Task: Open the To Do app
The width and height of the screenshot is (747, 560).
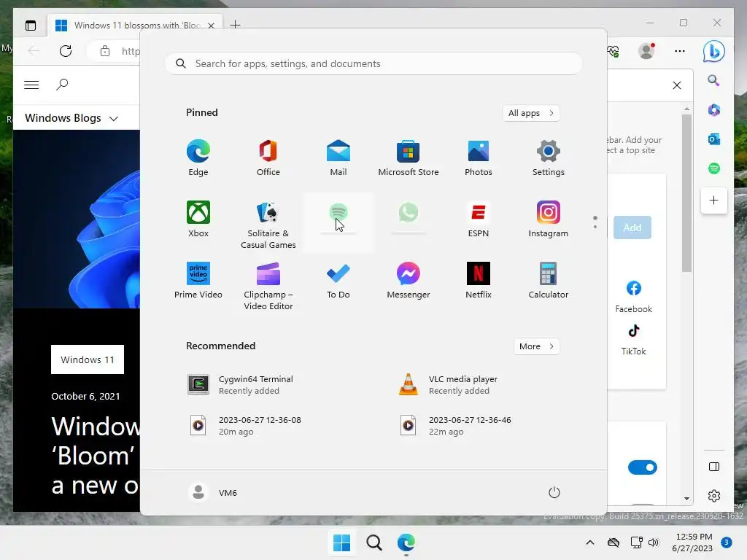Action: (x=338, y=281)
